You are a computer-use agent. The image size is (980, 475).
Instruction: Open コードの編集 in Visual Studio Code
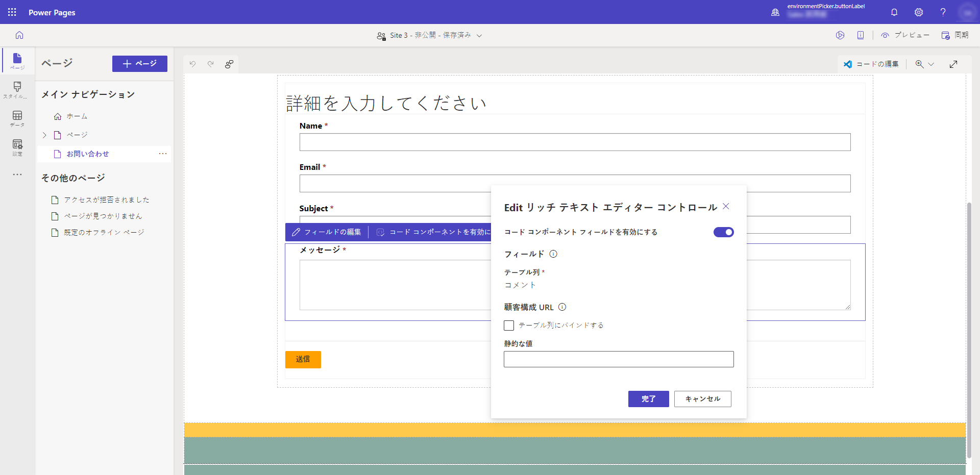(x=871, y=64)
